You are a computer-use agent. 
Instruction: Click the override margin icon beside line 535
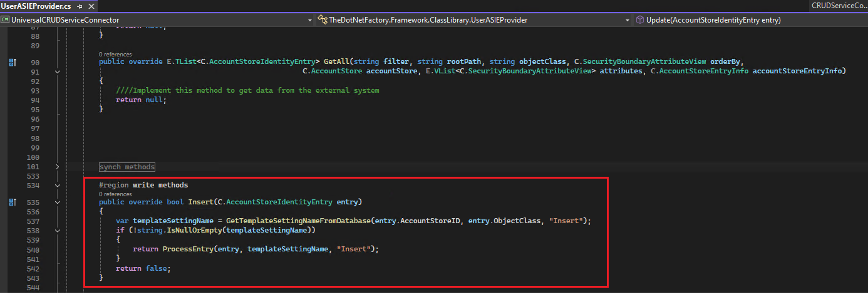12,202
